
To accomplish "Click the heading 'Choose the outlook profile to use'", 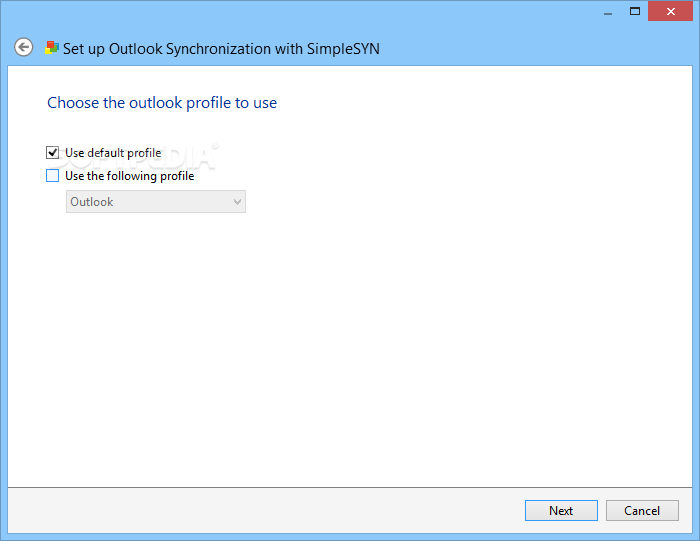I will click(162, 103).
